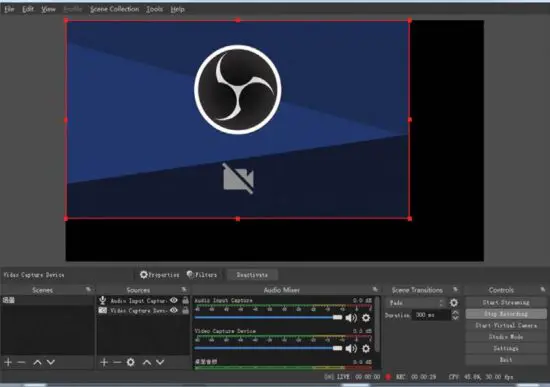This screenshot has height=387, width=550.
Task: Move scene up in the Scenes list
Action: pos(38,362)
